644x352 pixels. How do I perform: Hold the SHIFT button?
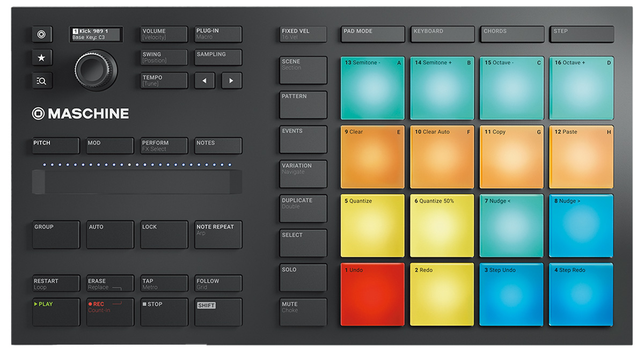[x=218, y=312]
